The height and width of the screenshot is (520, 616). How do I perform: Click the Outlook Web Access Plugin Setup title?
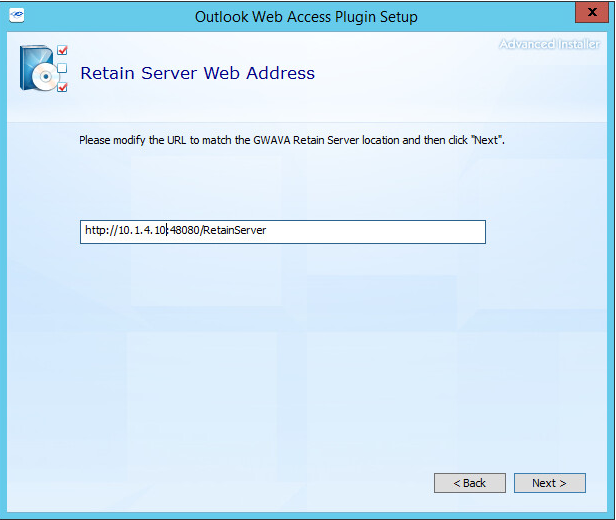307,17
